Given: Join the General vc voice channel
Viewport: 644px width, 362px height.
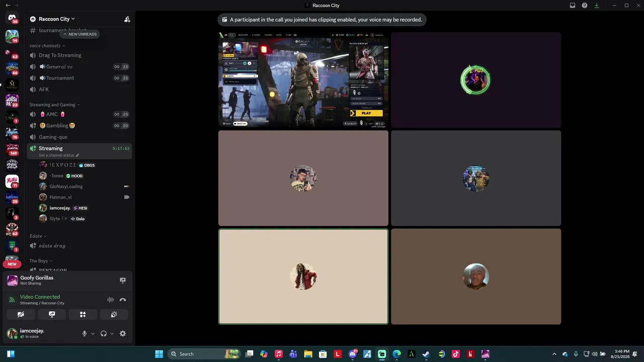Looking at the screenshot, I should pos(79,67).
